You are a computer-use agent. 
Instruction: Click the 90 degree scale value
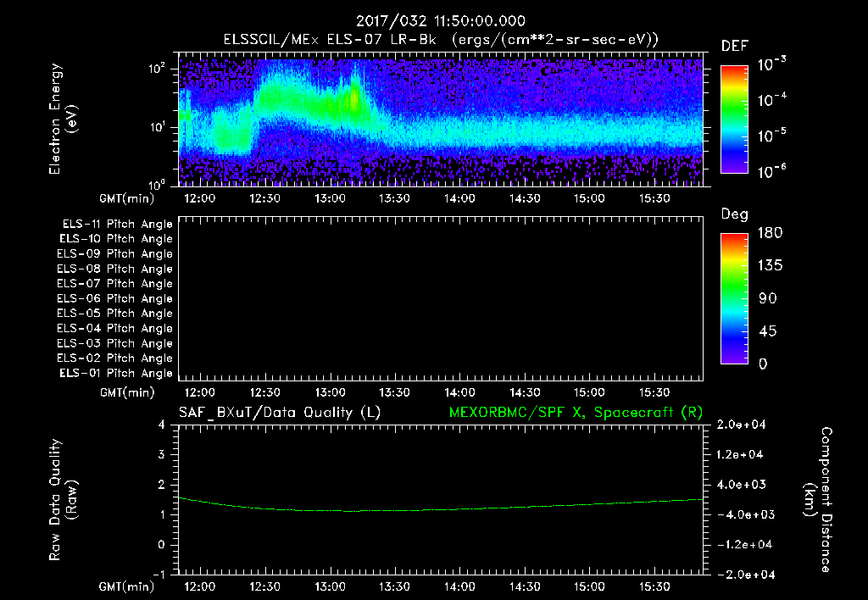coord(768,298)
